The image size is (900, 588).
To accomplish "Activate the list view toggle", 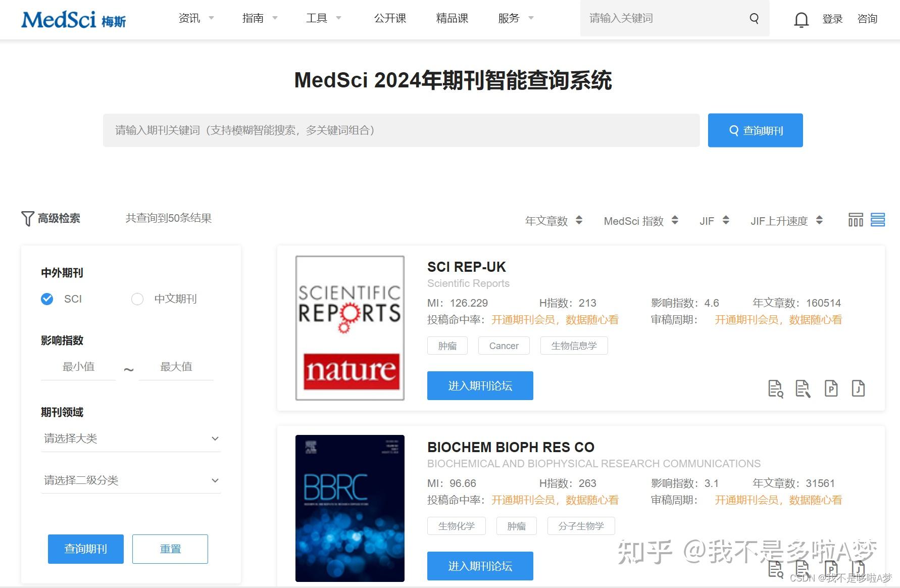I will 877,220.
